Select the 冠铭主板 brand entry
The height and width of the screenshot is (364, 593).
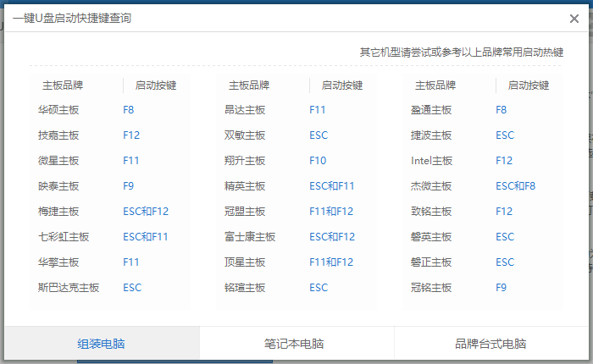click(431, 288)
